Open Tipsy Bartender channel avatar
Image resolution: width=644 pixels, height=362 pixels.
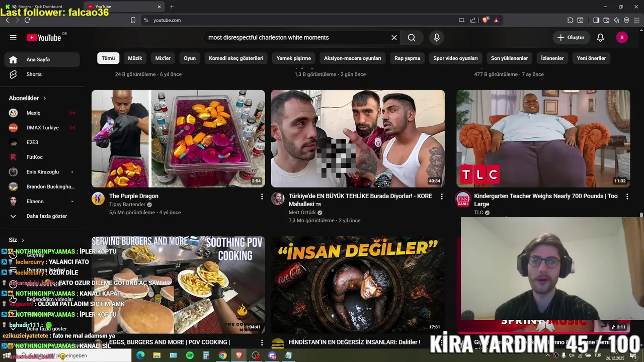[98, 199]
